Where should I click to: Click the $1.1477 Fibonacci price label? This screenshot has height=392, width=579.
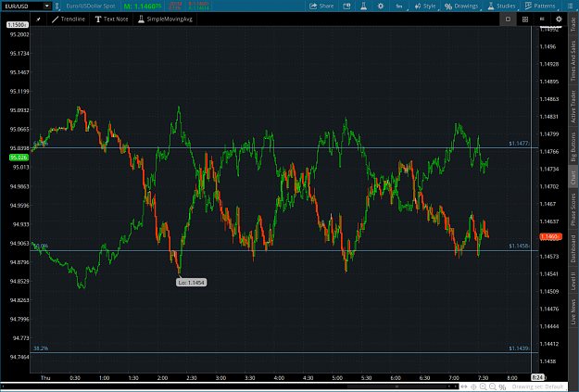point(519,144)
